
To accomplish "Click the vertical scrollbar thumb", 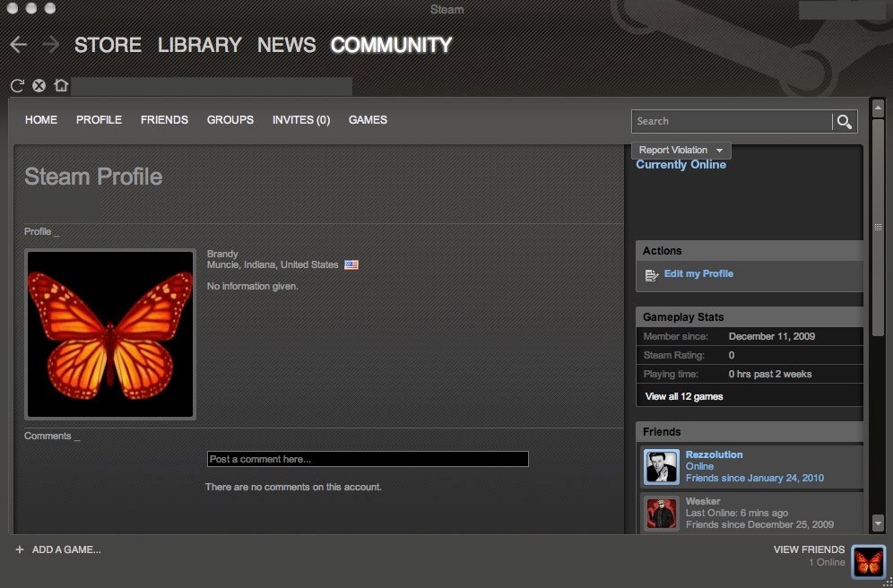I will click(878, 228).
